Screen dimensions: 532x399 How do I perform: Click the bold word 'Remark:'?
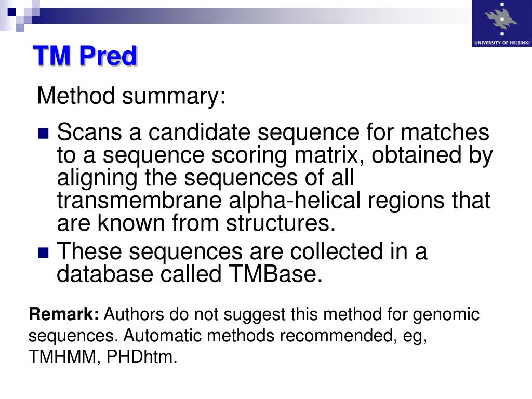coord(64,314)
